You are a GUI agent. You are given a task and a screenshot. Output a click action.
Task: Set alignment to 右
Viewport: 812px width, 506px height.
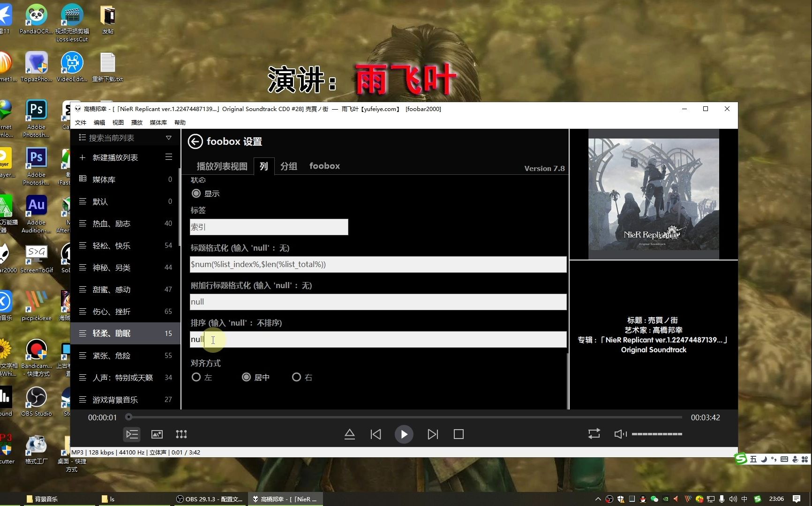tap(296, 377)
